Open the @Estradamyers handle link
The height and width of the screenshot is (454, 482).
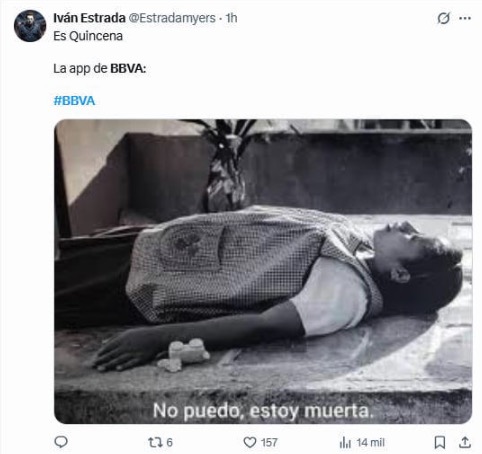tap(172, 18)
